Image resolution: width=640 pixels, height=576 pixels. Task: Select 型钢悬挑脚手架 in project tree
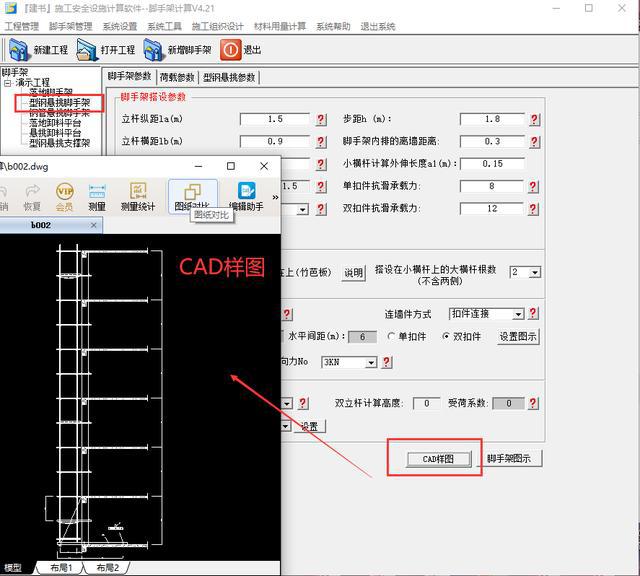60,102
